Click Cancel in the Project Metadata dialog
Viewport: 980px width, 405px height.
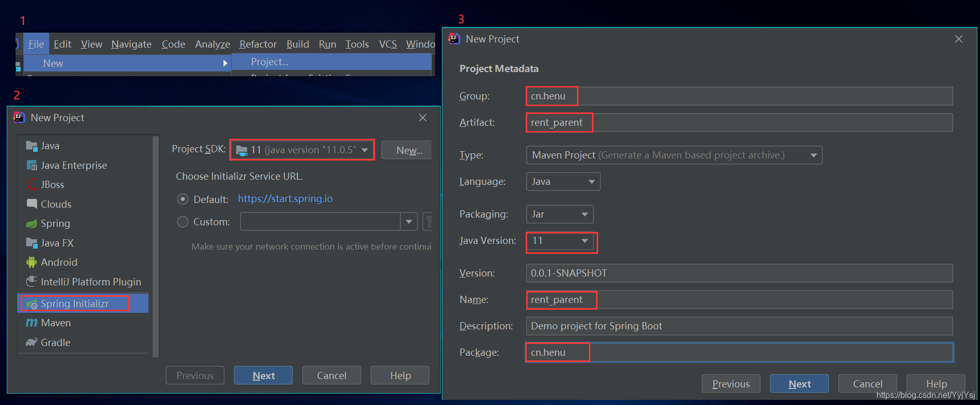[x=868, y=384]
